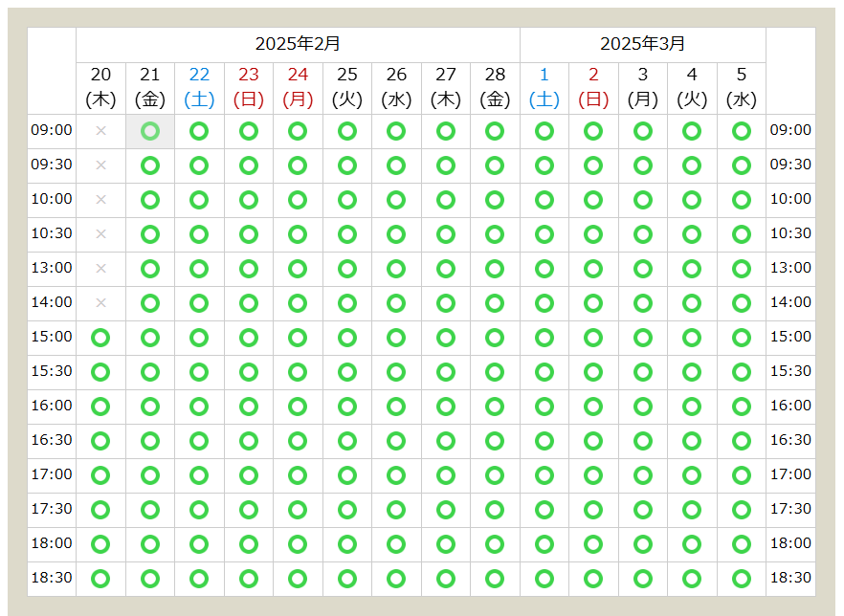Viewport: 844px width, 616px height.
Task: Select 18:00 on February 26
Action: [396, 544]
